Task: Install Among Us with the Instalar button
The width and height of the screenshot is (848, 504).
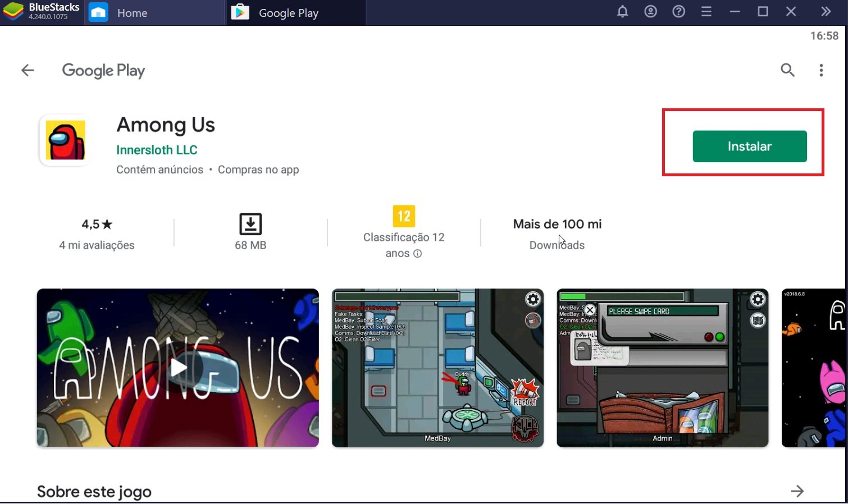Action: click(750, 146)
